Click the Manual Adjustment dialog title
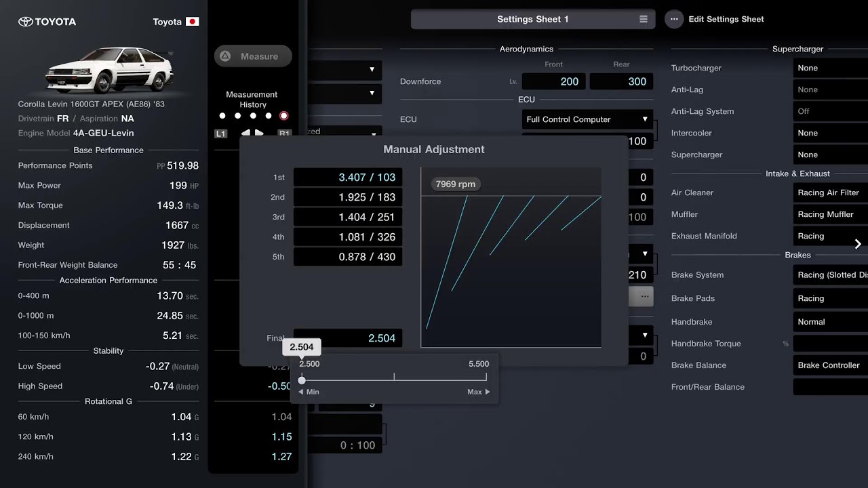The width and height of the screenshot is (868, 488). point(434,149)
